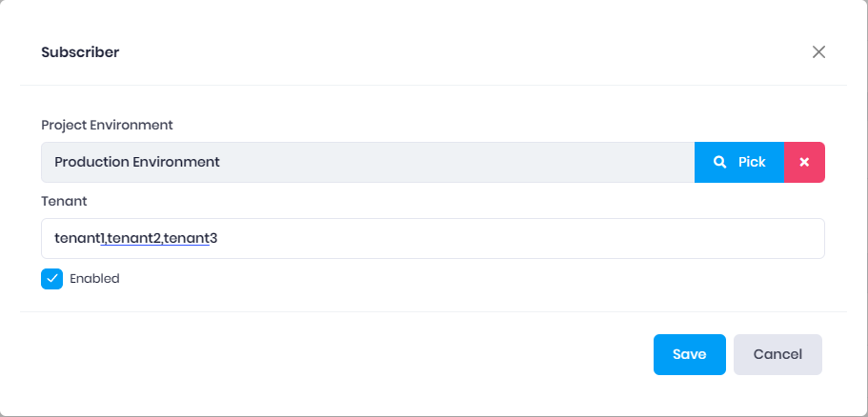Dismiss changes with the Cancel button
The image size is (868, 417).
777,354
